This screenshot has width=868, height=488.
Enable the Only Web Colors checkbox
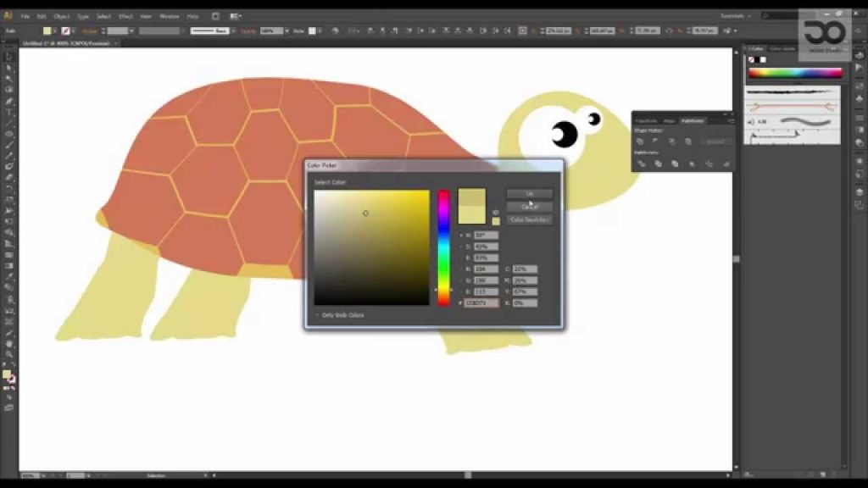click(317, 315)
